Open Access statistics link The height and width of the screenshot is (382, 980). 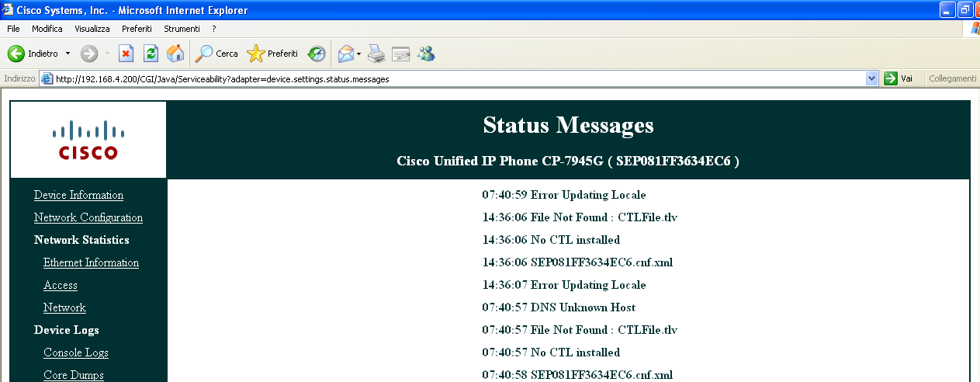tap(61, 285)
